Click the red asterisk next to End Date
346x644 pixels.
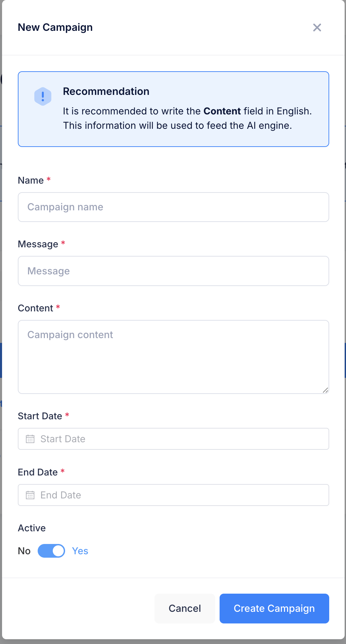63,471
